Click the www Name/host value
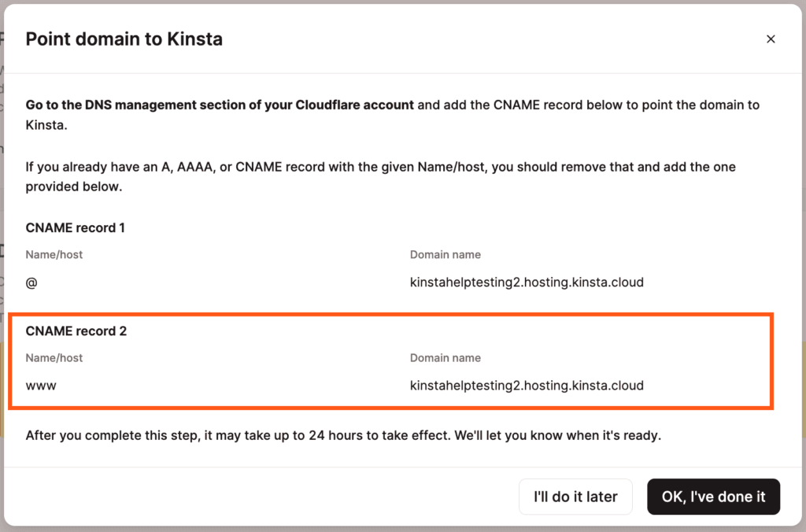The width and height of the screenshot is (806, 532). (x=41, y=386)
